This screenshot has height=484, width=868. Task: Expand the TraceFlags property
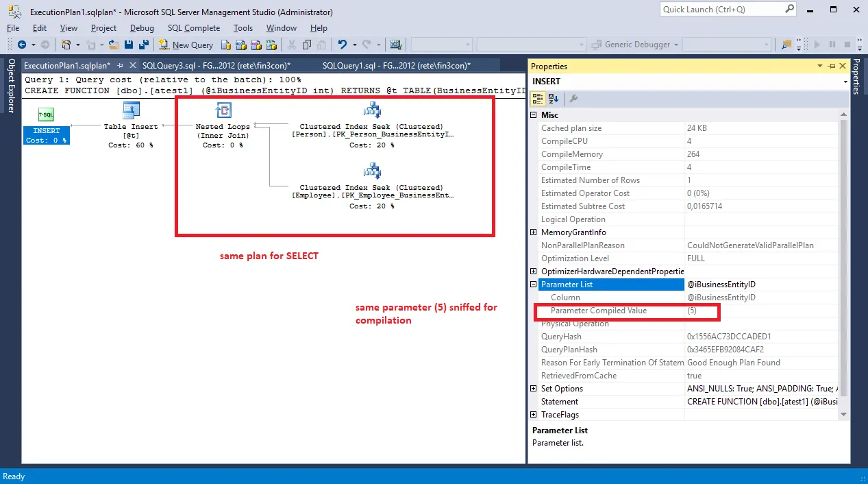tap(534, 415)
